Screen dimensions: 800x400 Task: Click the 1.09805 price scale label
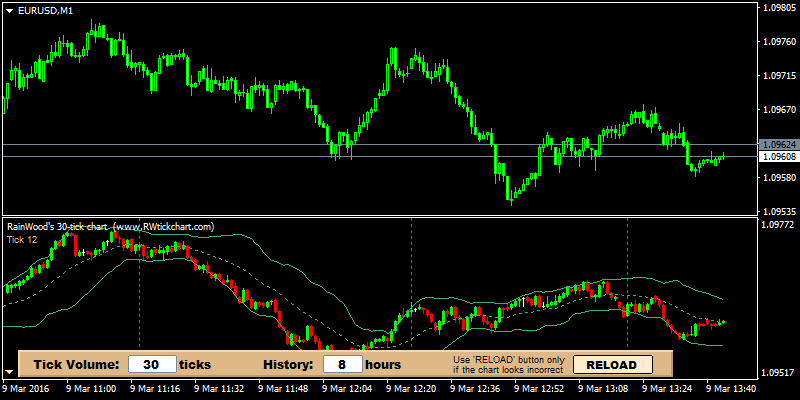778,8
